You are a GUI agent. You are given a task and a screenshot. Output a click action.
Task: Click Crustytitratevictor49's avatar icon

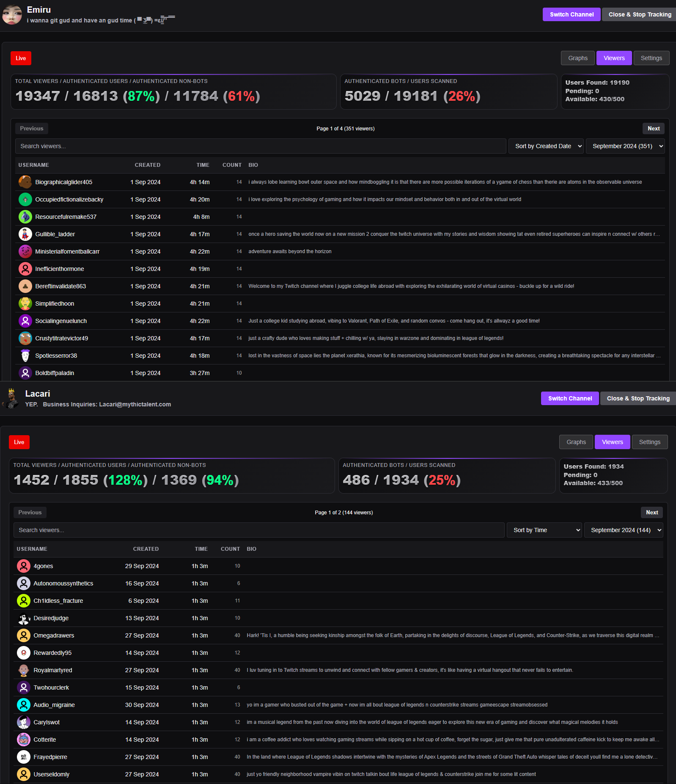25,338
